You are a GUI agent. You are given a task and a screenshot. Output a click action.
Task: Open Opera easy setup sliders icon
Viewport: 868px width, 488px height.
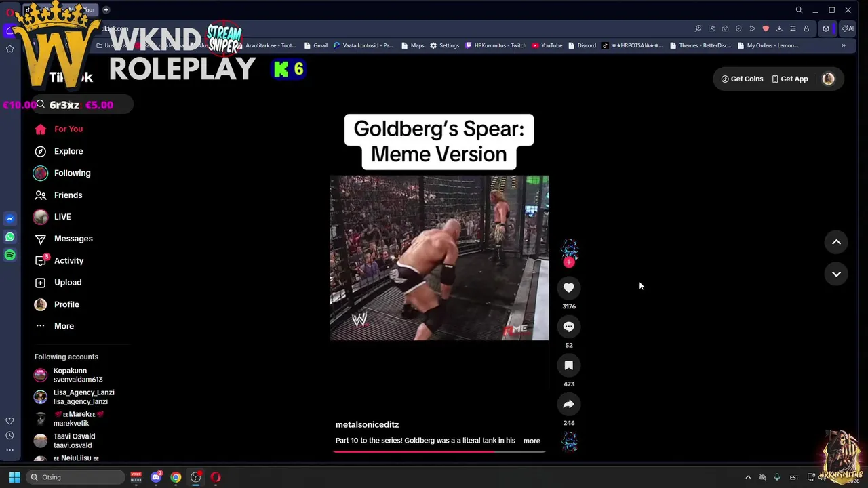pyautogui.click(x=793, y=28)
